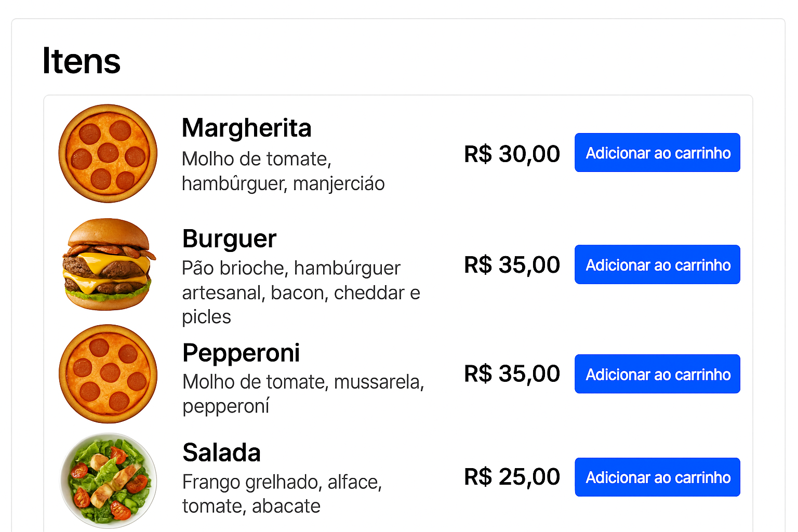Add the Margherita to the cart
798x532 pixels.
coord(657,152)
